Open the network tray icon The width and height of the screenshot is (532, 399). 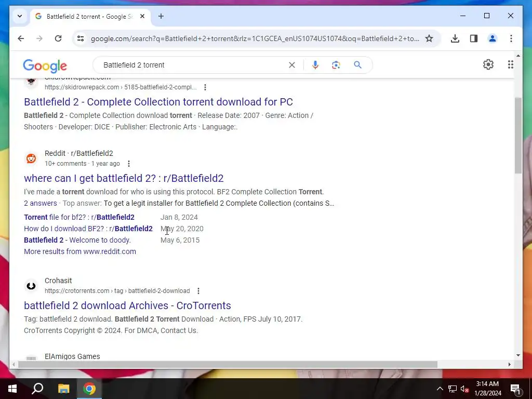(453, 389)
